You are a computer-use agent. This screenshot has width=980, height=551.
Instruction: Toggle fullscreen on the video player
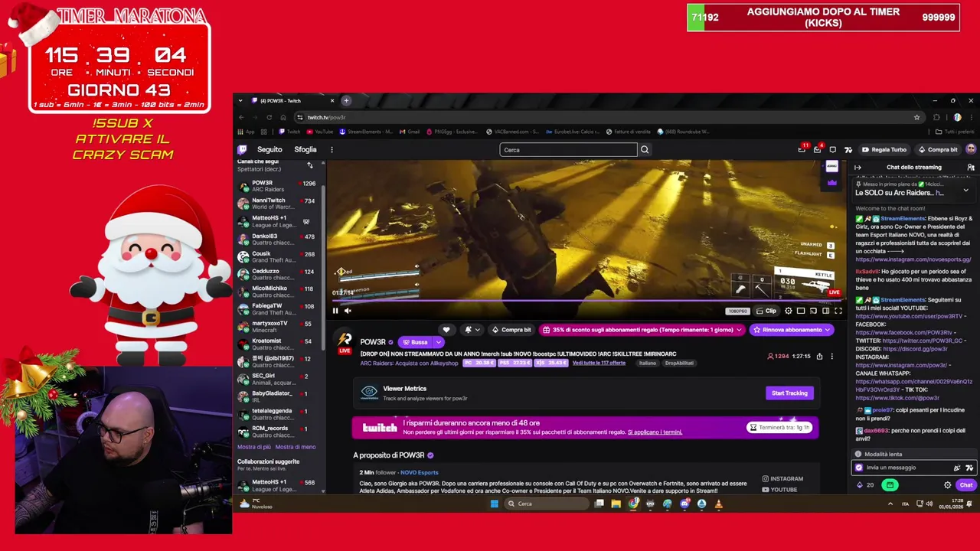[x=838, y=311]
